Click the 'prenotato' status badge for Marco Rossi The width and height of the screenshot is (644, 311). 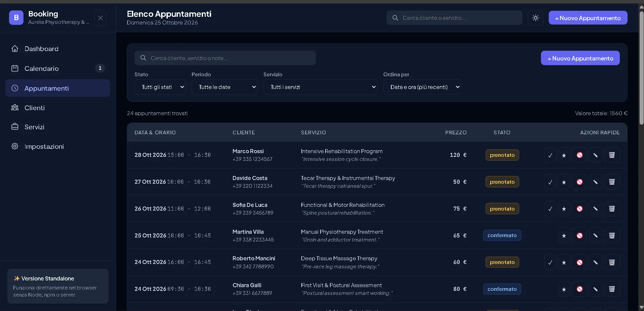502,155
